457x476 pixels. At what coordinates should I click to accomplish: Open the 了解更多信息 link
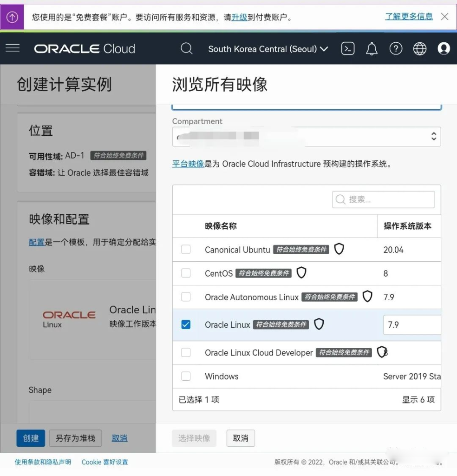tap(409, 16)
